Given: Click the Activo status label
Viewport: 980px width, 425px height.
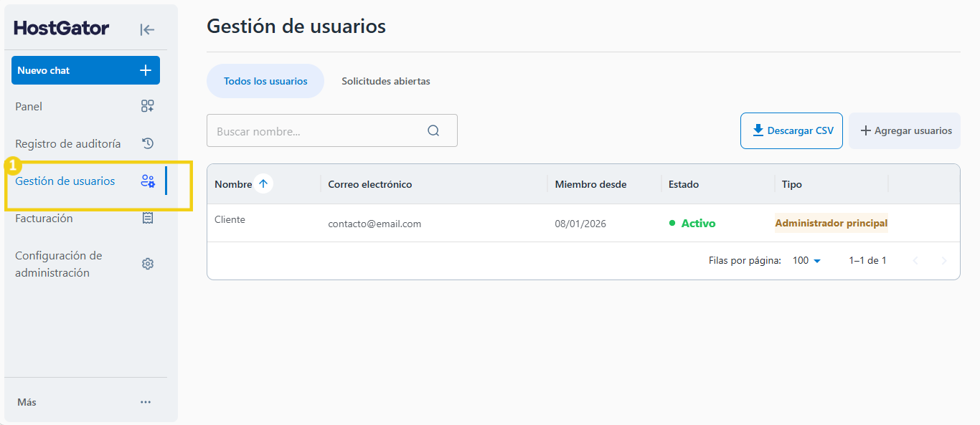Looking at the screenshot, I should (x=692, y=223).
